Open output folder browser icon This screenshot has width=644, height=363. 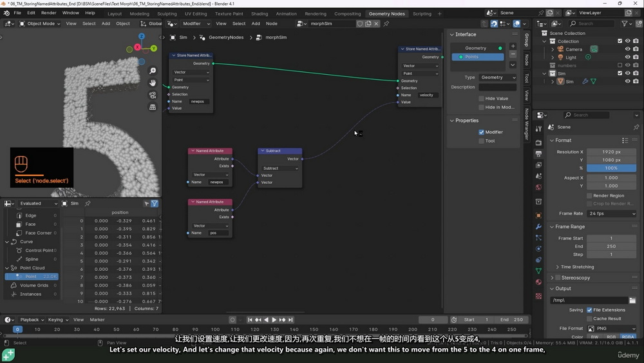(x=632, y=300)
